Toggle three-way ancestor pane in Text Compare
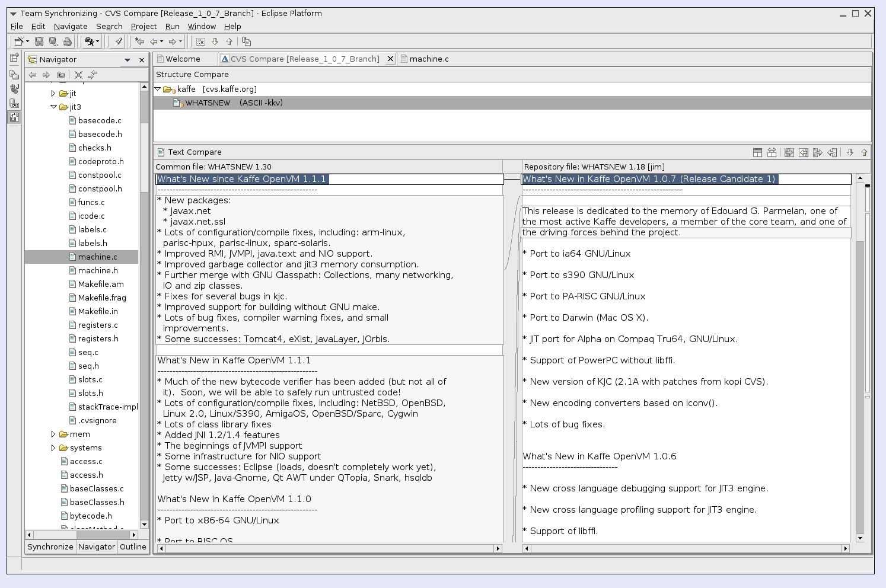The image size is (886, 588). (x=757, y=152)
